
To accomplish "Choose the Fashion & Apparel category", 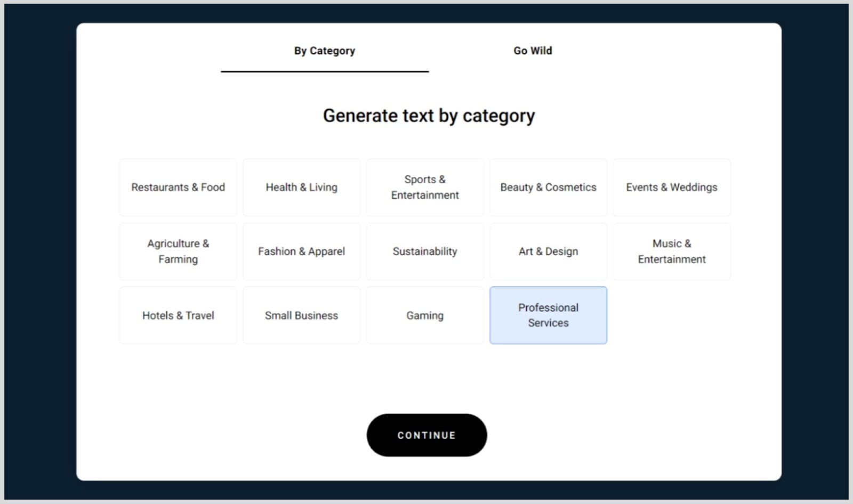I will pyautogui.click(x=301, y=251).
